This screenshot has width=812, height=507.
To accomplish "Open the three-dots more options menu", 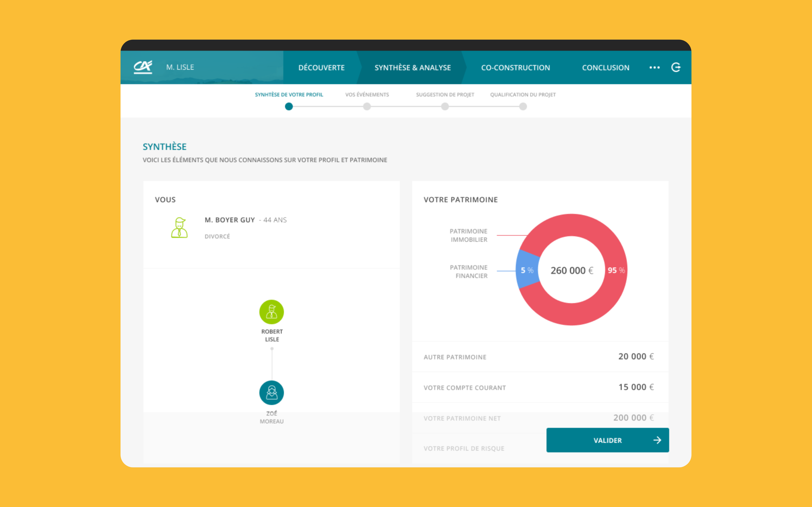I will click(x=654, y=67).
